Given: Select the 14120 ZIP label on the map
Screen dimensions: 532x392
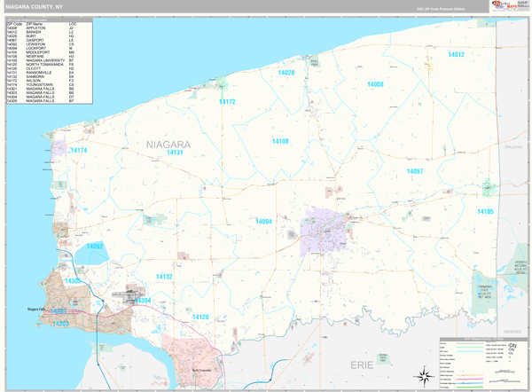Looking at the screenshot, I should click(200, 317).
